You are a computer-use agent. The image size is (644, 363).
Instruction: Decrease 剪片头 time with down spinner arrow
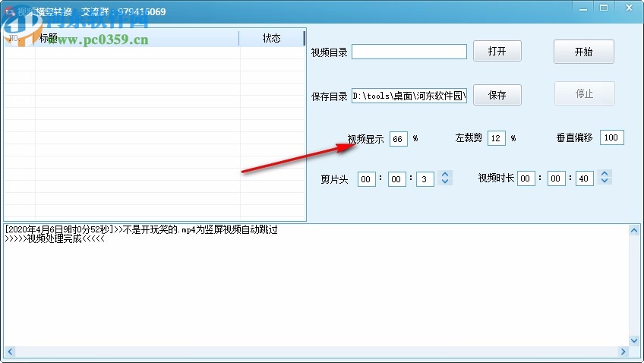tap(445, 181)
